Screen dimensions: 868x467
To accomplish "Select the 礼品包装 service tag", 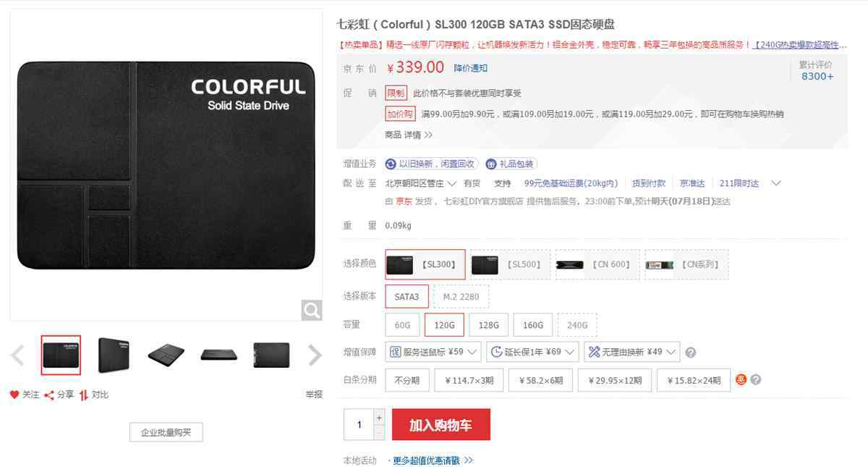I will point(511,164).
